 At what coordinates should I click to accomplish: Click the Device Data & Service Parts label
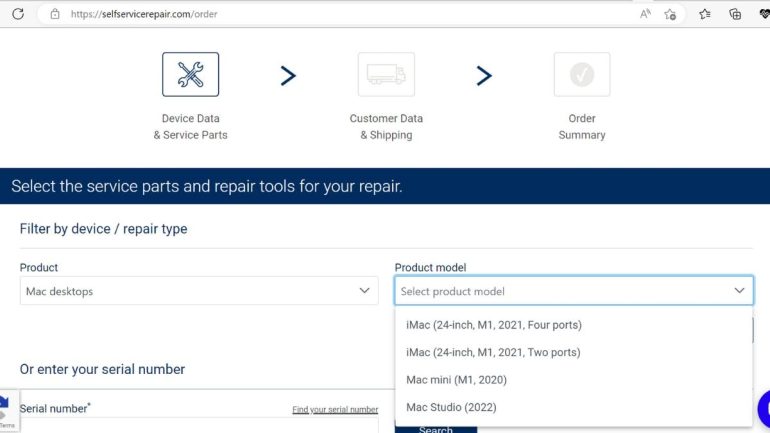tap(191, 127)
